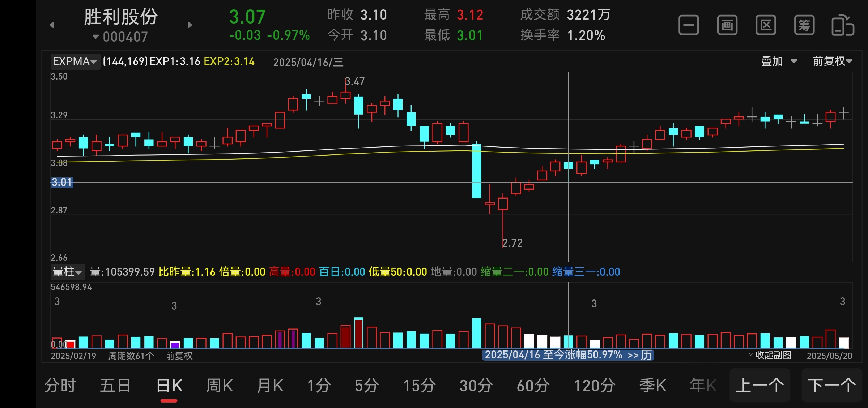Click the 历 history link icon
The width and height of the screenshot is (868, 408).
pos(646,355)
